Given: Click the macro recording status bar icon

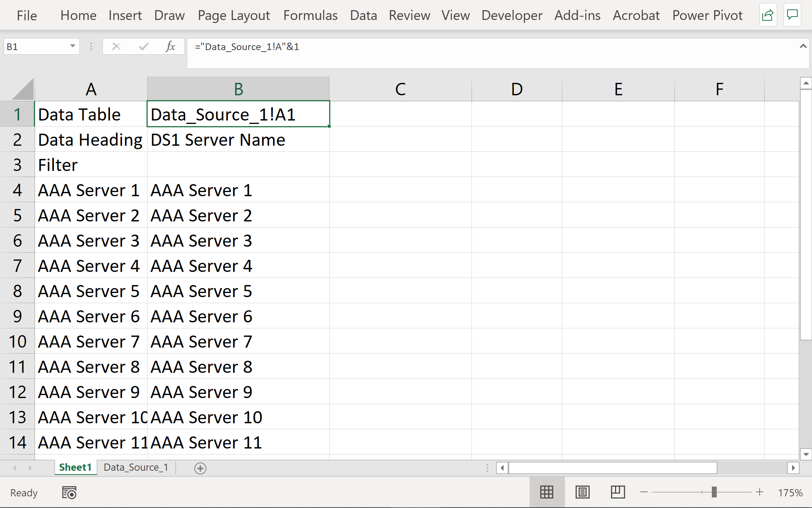Looking at the screenshot, I should 69,493.
